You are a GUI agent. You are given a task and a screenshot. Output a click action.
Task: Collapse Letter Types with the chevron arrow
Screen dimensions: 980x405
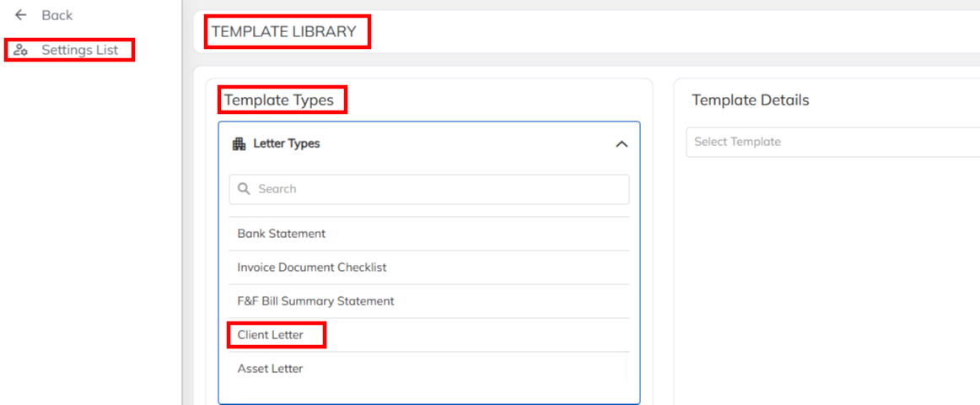[622, 144]
